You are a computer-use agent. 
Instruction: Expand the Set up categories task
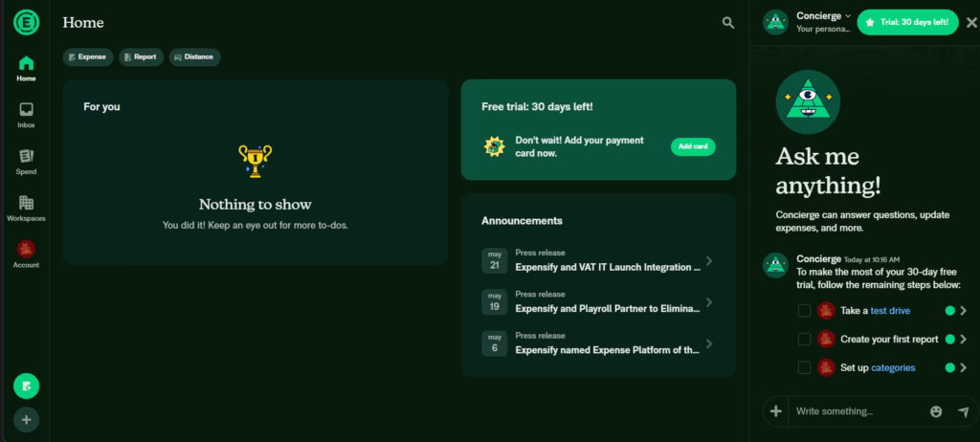click(963, 367)
